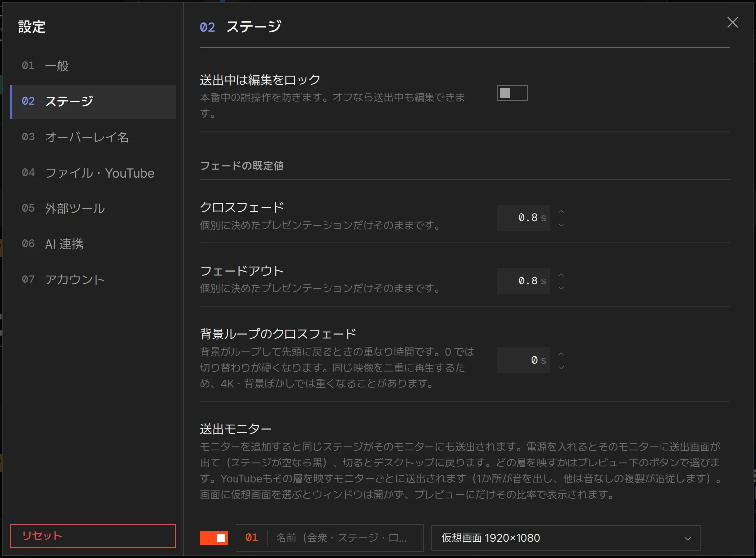Open the 01 一般 settings section
Image resolution: width=756 pixels, height=558 pixels.
tap(93, 66)
